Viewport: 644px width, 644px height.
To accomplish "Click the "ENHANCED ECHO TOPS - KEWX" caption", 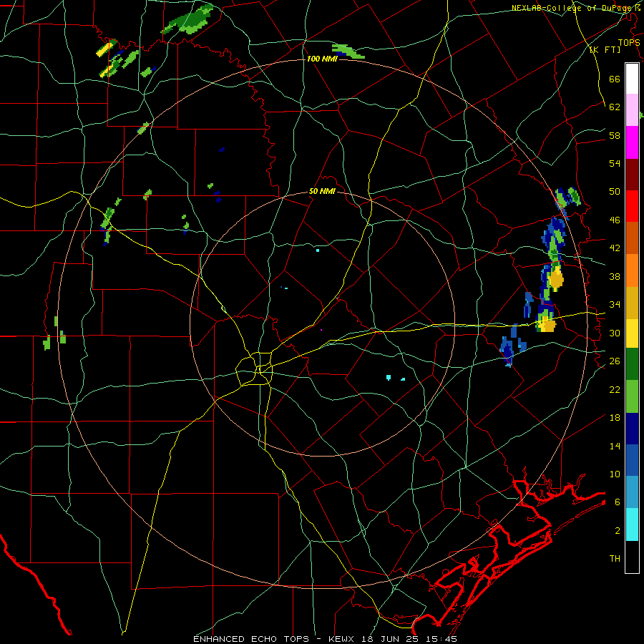I will click(275, 639).
